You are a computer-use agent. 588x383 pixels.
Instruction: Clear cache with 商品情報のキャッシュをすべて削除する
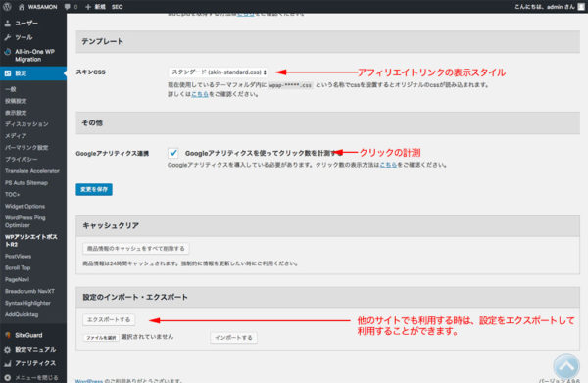tap(136, 248)
